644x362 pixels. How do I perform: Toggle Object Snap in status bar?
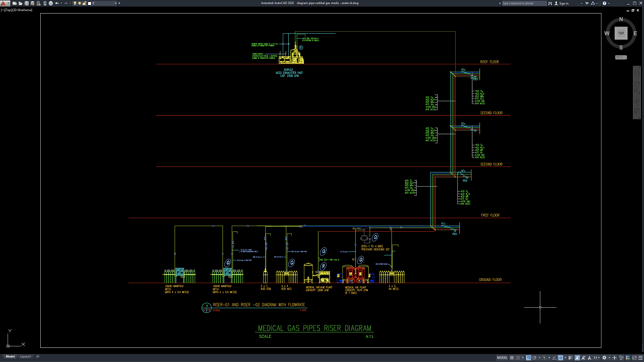click(x=560, y=357)
